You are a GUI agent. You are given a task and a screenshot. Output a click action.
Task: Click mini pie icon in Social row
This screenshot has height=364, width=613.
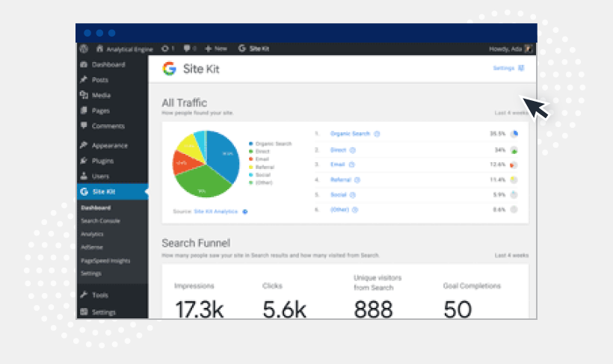click(514, 195)
